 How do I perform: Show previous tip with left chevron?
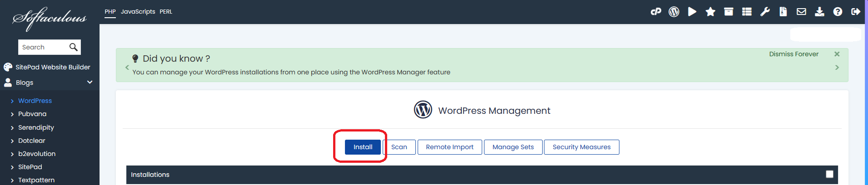point(127,67)
